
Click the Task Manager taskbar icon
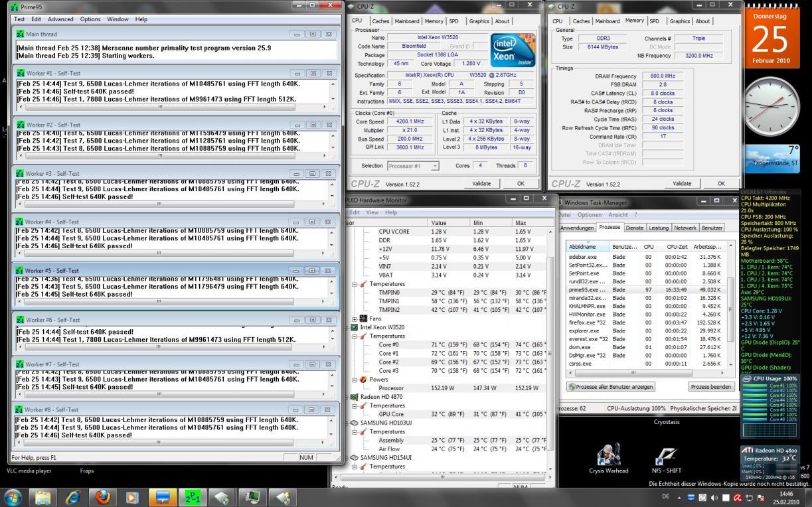point(253,496)
